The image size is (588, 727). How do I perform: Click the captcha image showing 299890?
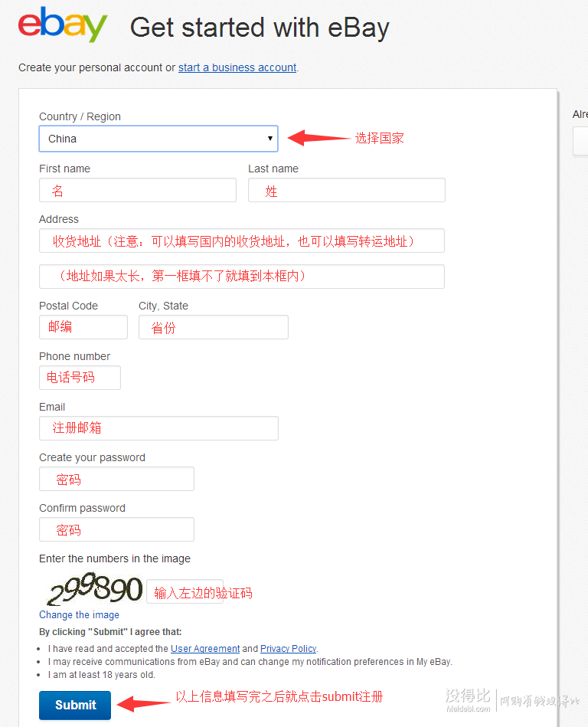(94, 589)
